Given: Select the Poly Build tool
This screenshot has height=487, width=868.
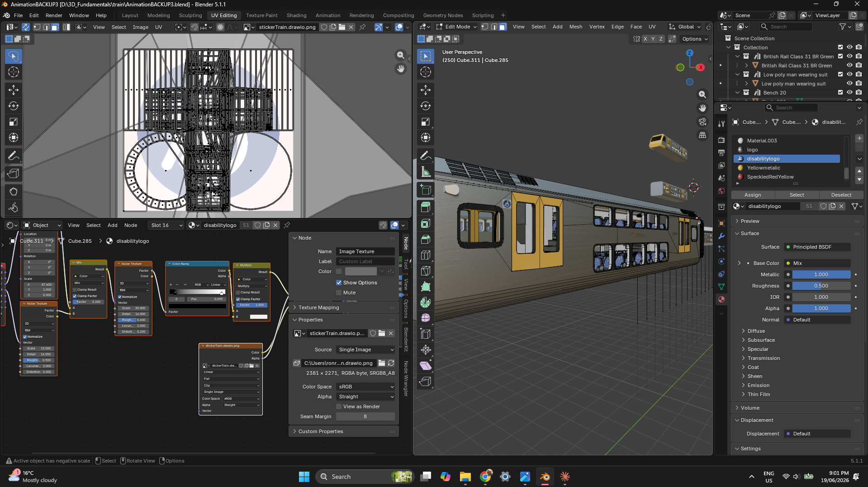Looking at the screenshot, I should (426, 287).
